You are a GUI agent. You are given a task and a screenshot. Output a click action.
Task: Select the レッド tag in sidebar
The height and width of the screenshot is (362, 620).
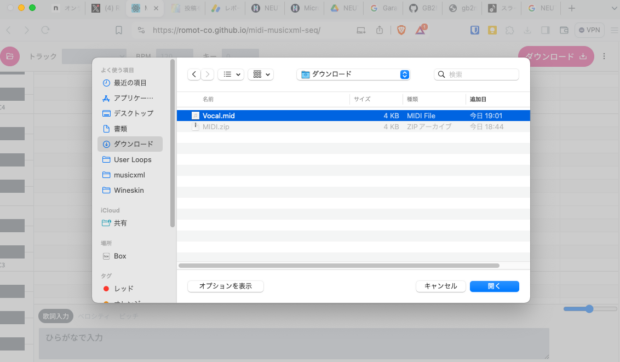pyautogui.click(x=130, y=289)
